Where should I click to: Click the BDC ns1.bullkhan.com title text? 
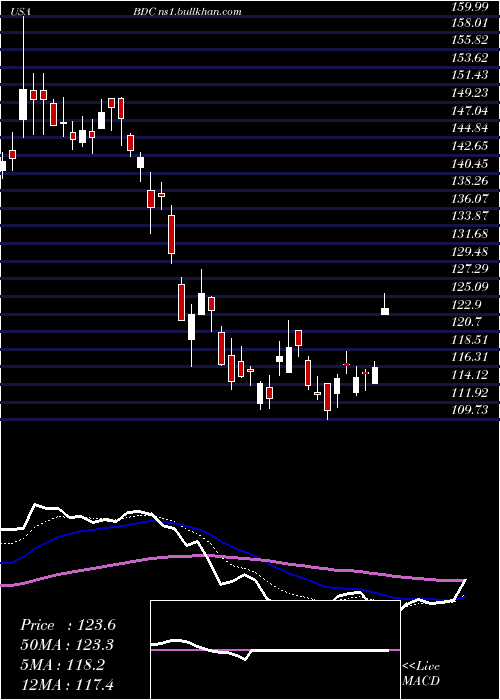(x=187, y=12)
